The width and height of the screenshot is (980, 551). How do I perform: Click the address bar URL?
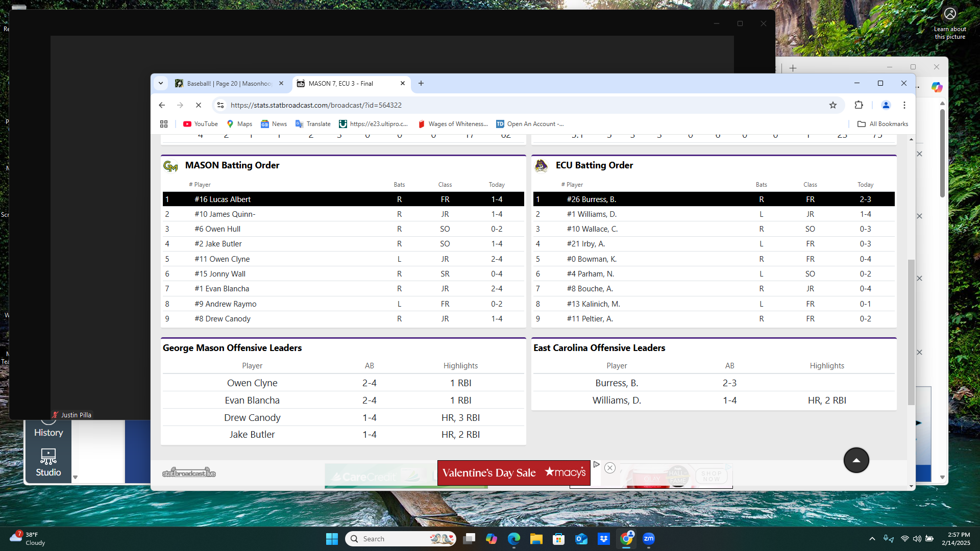(x=316, y=105)
